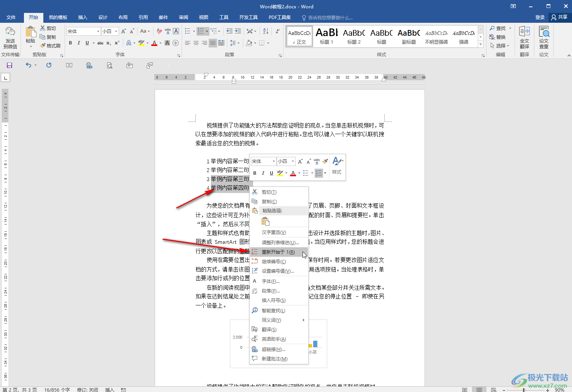Viewport: 572px width, 392px height.
Task: Open the Layout ribbon tab
Action: 123,17
